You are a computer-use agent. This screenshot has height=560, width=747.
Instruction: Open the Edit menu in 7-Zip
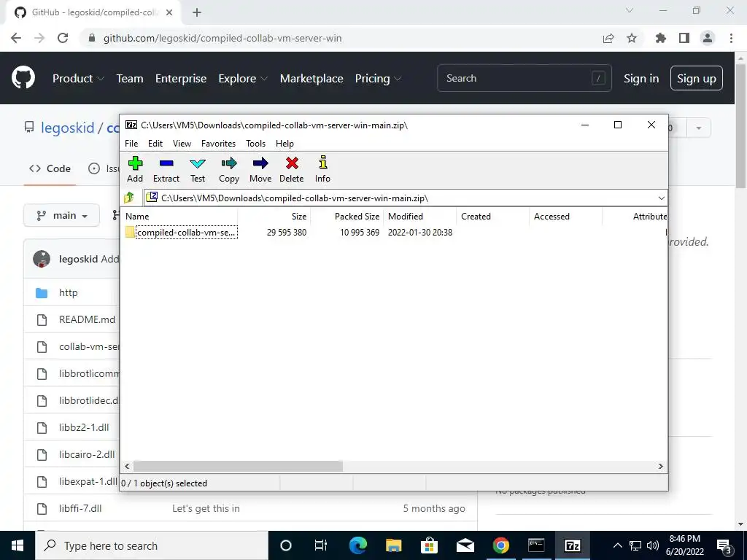tap(155, 144)
